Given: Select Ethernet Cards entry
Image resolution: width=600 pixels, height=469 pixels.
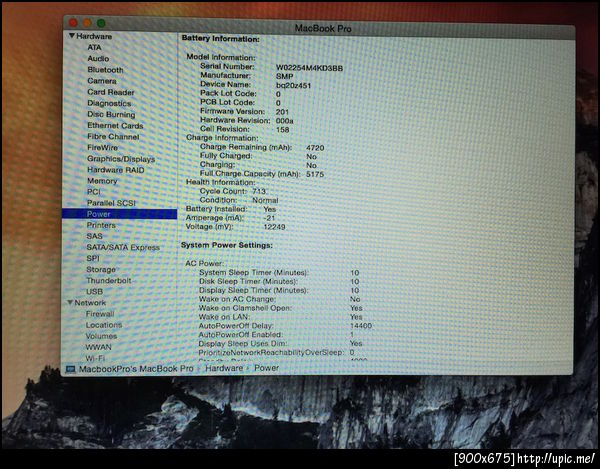Looking at the screenshot, I should [115, 125].
